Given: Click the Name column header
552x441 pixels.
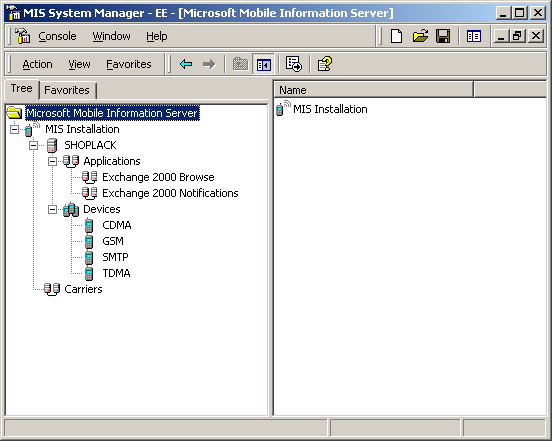Looking at the screenshot, I should pos(374,90).
